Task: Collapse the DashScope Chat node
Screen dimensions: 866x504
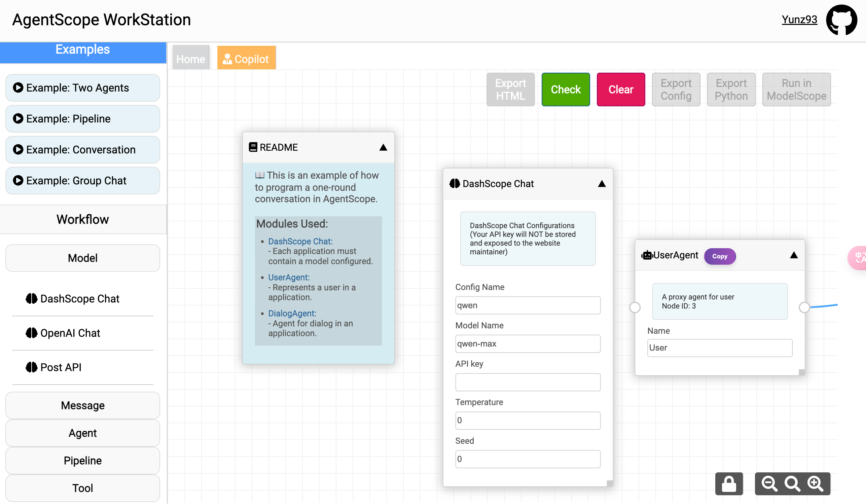Action: tap(602, 184)
